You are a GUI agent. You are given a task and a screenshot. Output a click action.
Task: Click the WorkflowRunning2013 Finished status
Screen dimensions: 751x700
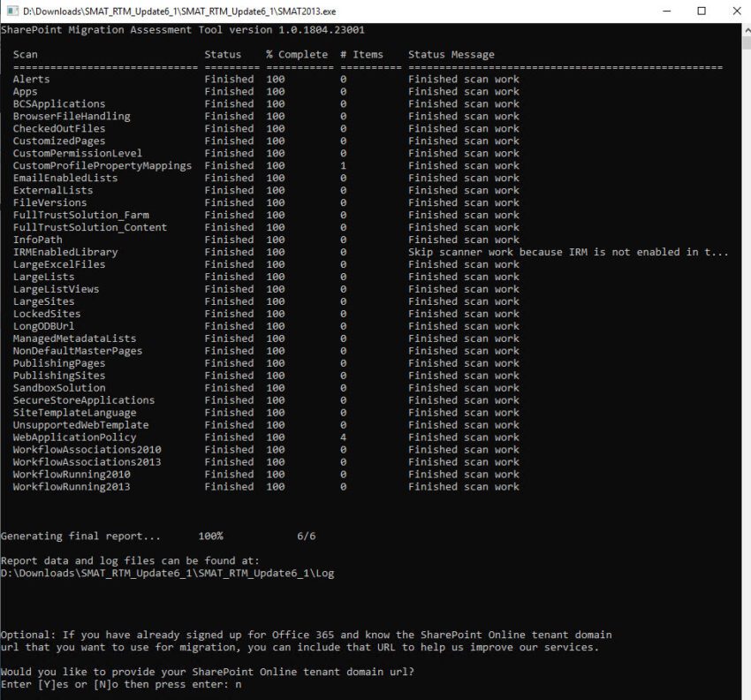coord(229,487)
